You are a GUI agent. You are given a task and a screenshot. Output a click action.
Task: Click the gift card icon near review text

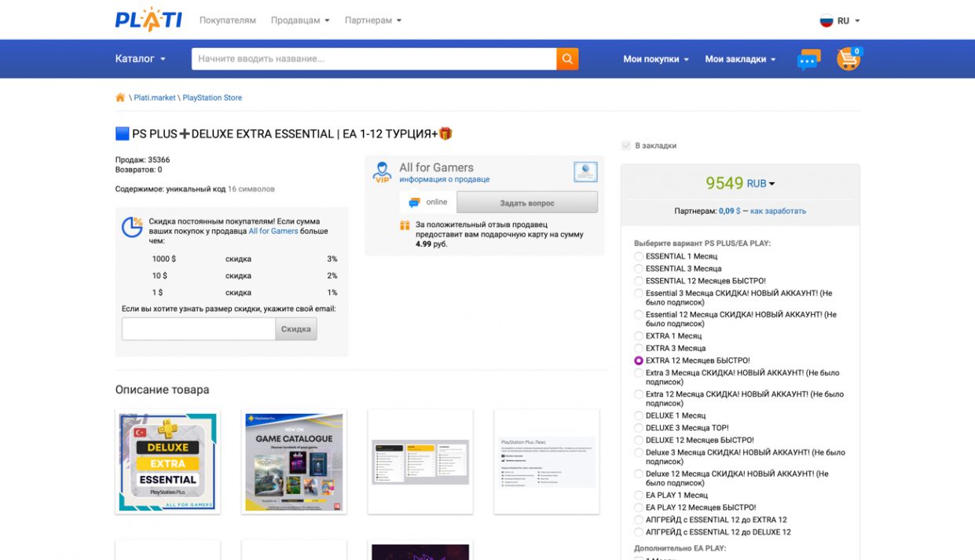click(405, 225)
